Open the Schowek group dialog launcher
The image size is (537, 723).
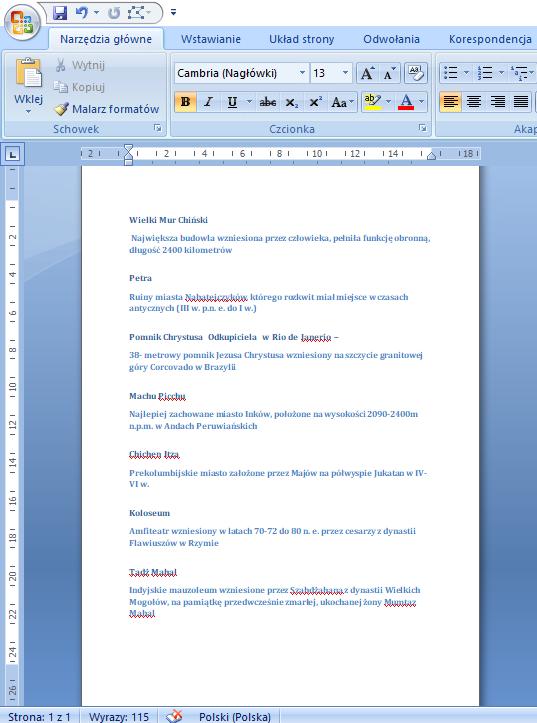(158, 128)
